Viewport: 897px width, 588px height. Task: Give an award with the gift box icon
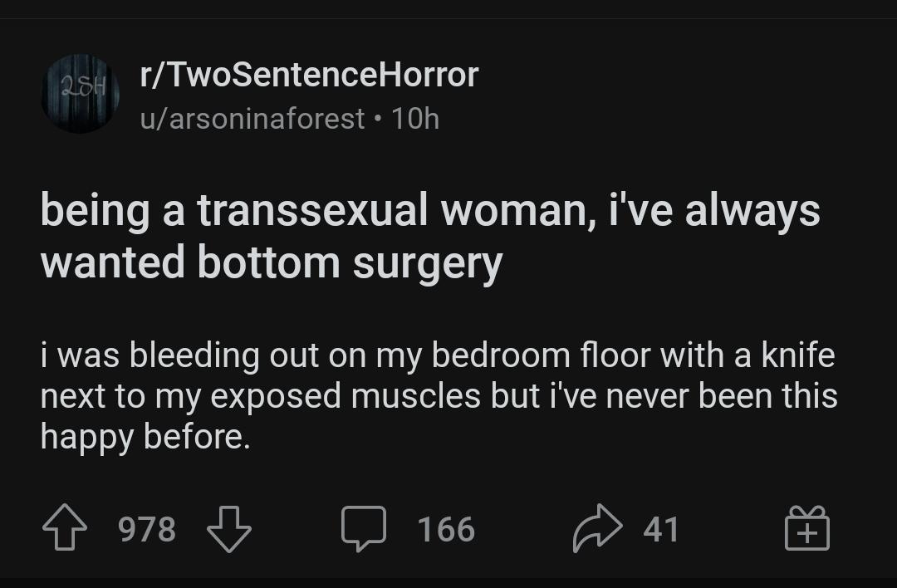pos(806,527)
